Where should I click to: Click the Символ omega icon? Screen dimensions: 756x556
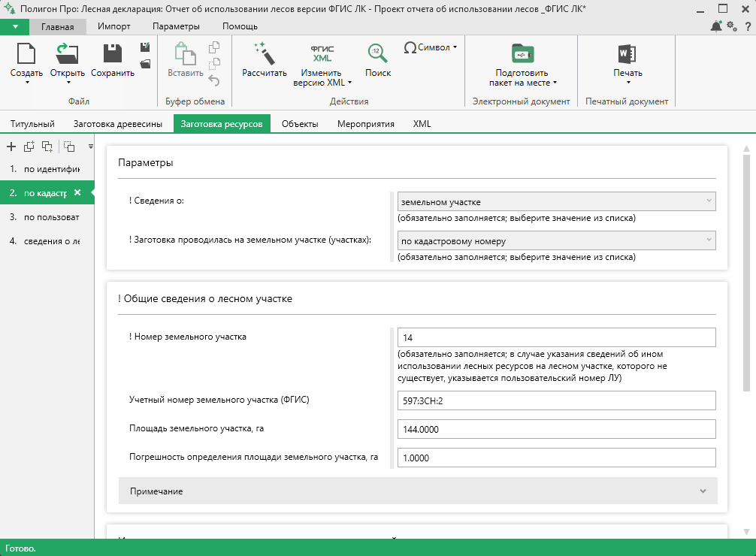(410, 47)
